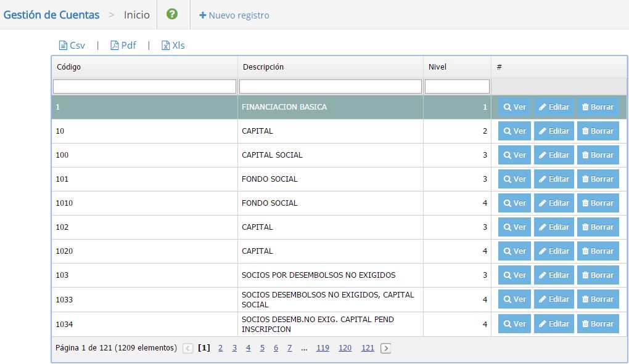Select the code 1020 cell
This screenshot has width=629, height=364.
(144, 251)
